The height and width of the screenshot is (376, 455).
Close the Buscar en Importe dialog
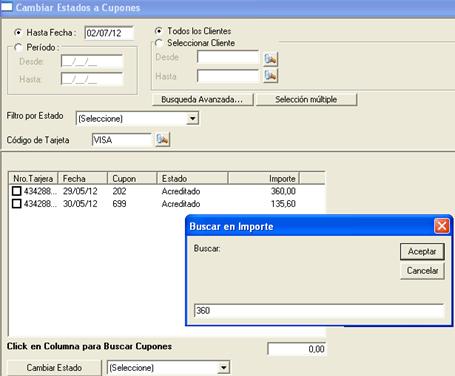[442, 226]
